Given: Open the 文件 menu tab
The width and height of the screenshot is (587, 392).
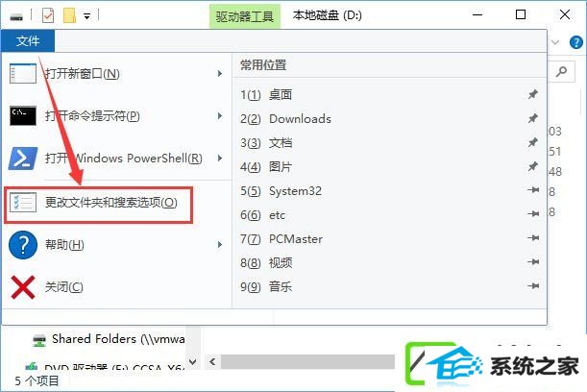Looking at the screenshot, I should (x=28, y=40).
